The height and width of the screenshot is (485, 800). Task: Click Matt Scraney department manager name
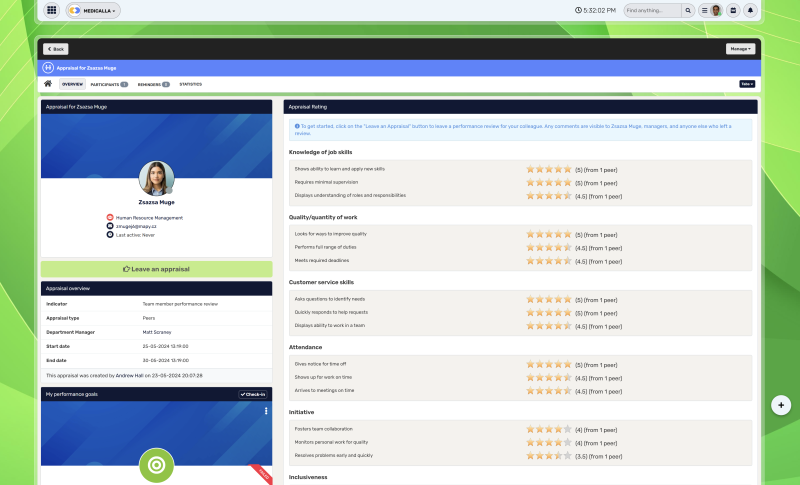157,332
